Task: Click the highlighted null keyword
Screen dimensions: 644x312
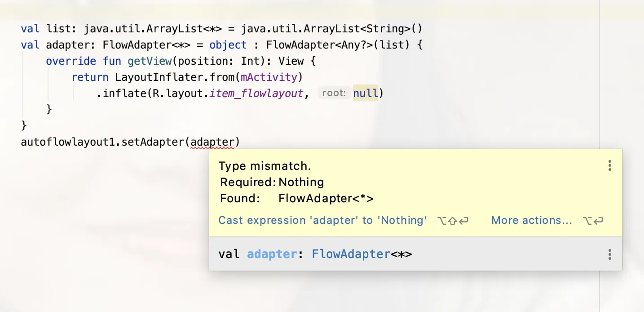Action: pos(365,94)
